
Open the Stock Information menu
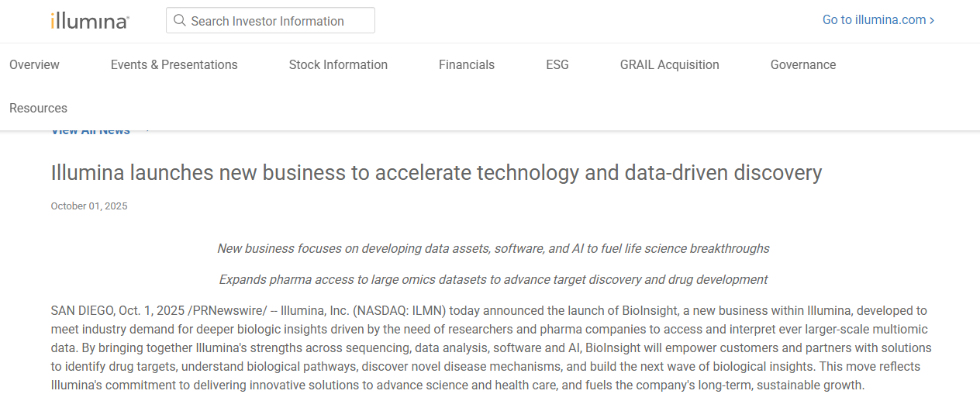point(338,65)
